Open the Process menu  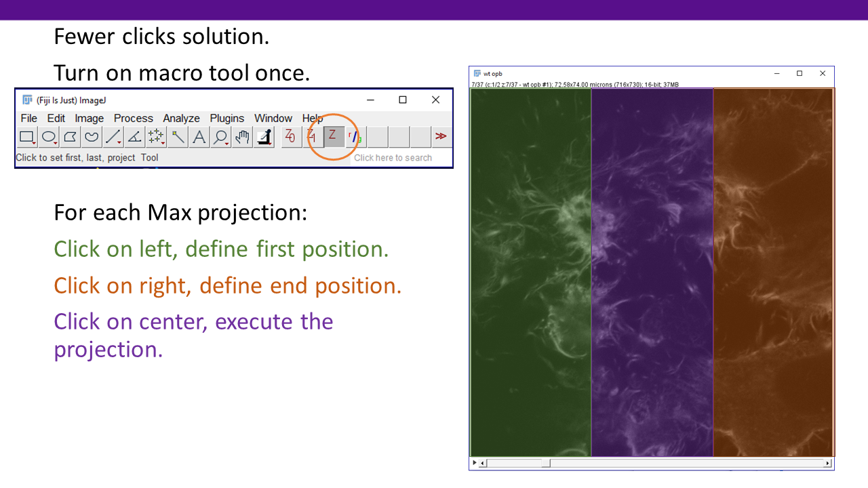pos(133,119)
